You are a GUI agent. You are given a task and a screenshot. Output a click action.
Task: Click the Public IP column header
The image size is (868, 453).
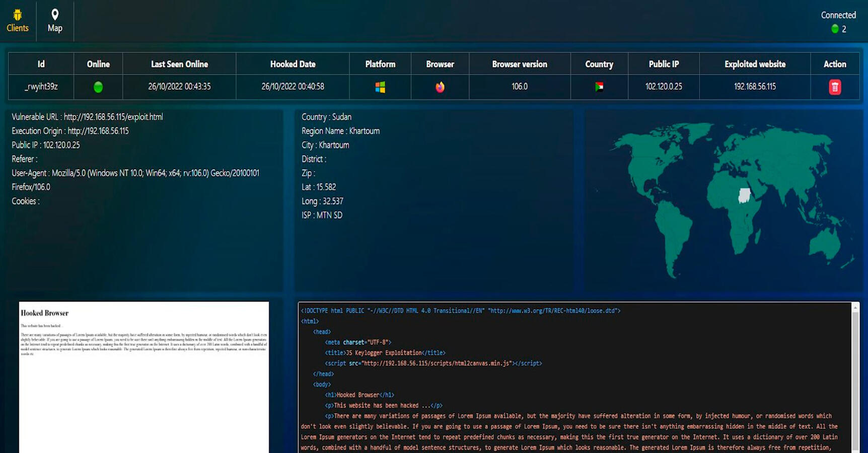pos(664,64)
